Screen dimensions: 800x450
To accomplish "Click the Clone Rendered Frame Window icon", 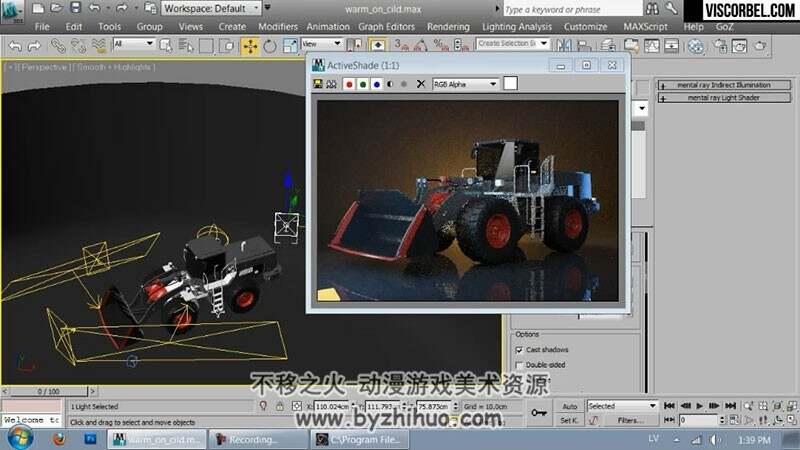I will (331, 84).
